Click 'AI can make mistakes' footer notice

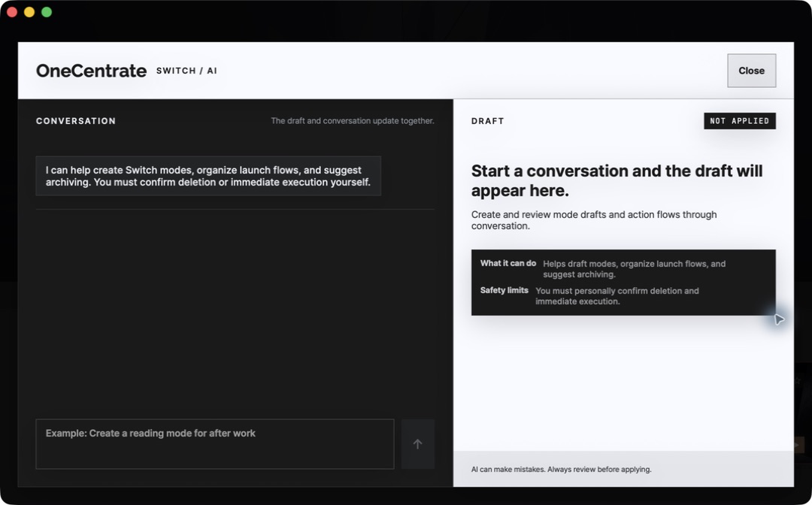point(562,469)
